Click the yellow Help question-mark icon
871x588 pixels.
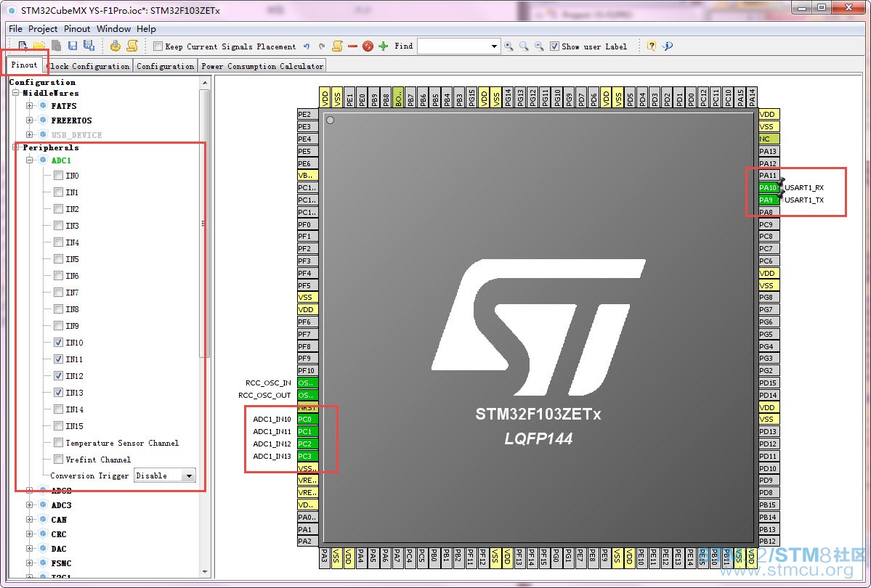[652, 46]
